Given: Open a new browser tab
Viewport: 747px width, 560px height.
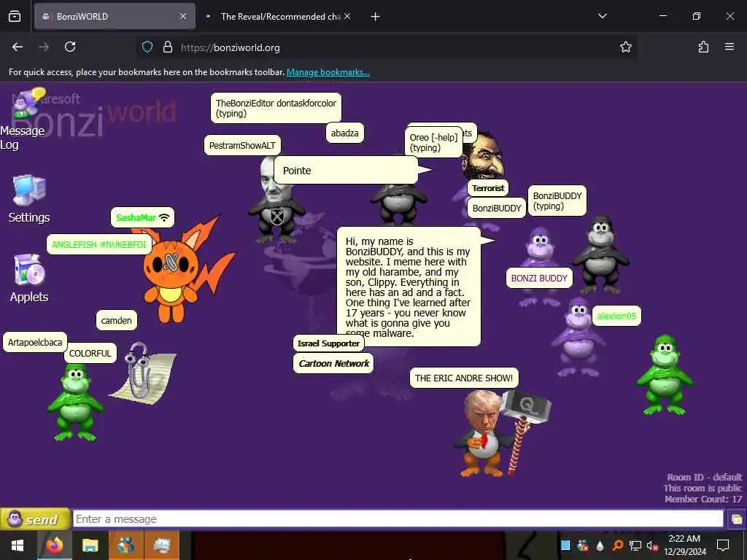Looking at the screenshot, I should pyautogui.click(x=376, y=17).
